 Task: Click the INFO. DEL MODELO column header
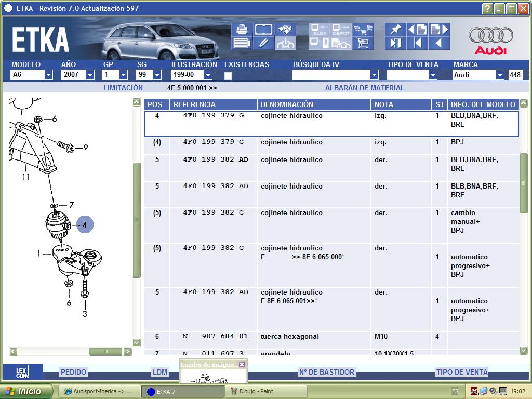pyautogui.click(x=483, y=104)
